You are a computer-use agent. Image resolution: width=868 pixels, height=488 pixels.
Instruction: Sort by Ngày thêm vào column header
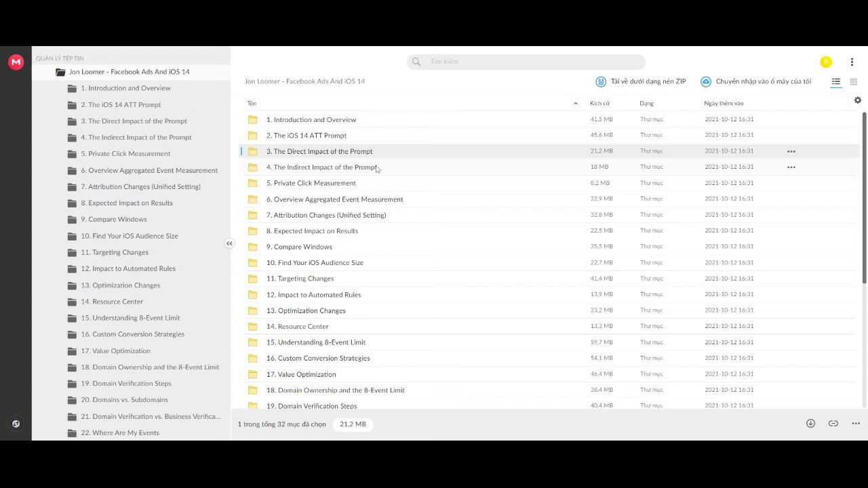[724, 104]
